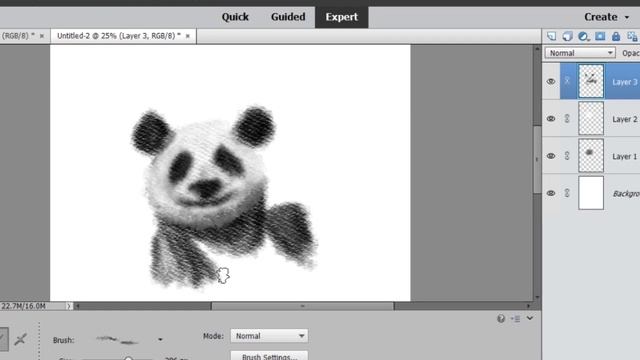Screen dimensions: 640x360
Task: Toggle link icon on Layer 3
Action: (x=567, y=81)
